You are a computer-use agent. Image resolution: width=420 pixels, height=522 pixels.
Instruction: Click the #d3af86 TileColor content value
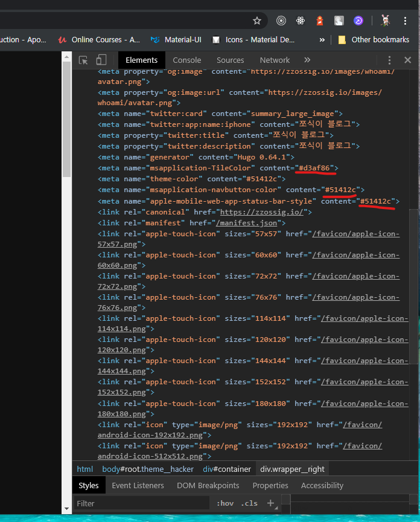(x=314, y=168)
